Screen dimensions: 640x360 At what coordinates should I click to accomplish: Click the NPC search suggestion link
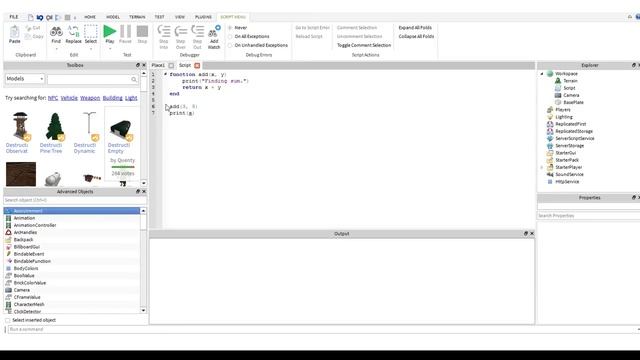pos(53,98)
